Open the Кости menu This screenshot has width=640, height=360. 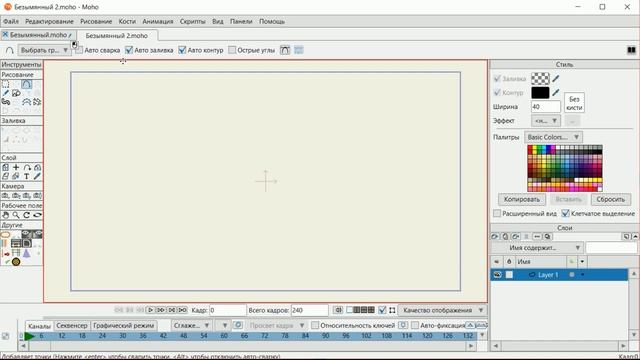[x=127, y=21]
